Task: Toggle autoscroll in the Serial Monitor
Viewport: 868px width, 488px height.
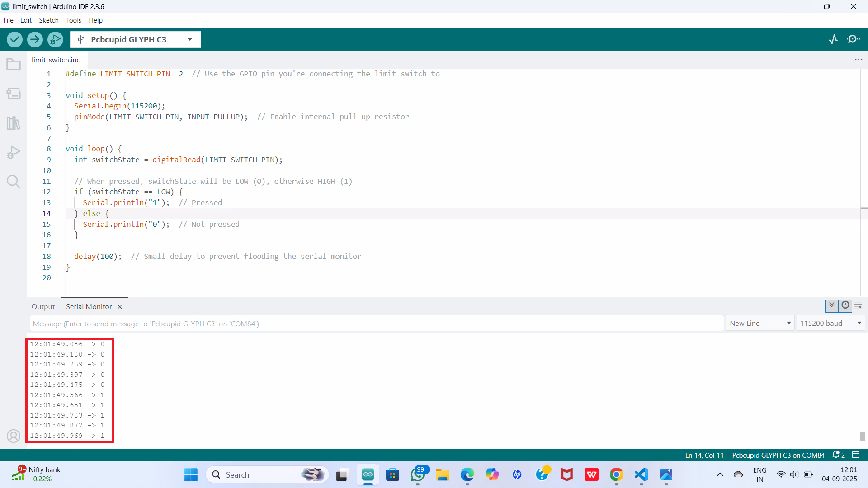Action: tap(831, 305)
